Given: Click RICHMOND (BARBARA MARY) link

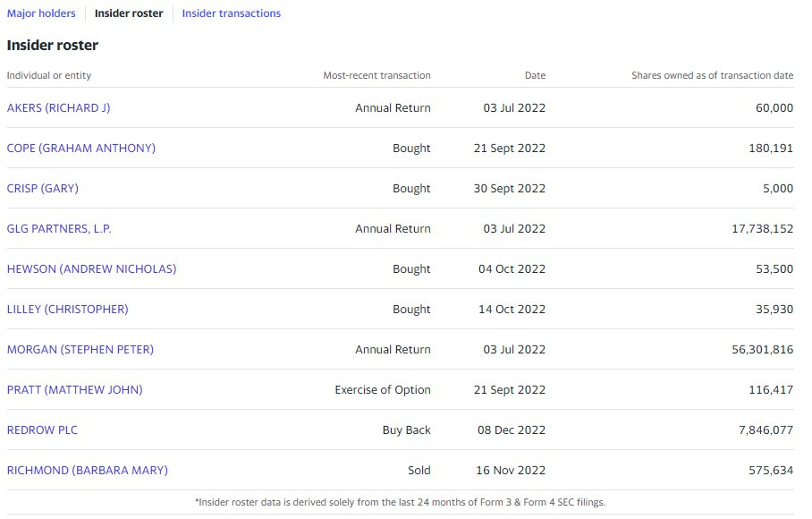Looking at the screenshot, I should click(x=88, y=471).
